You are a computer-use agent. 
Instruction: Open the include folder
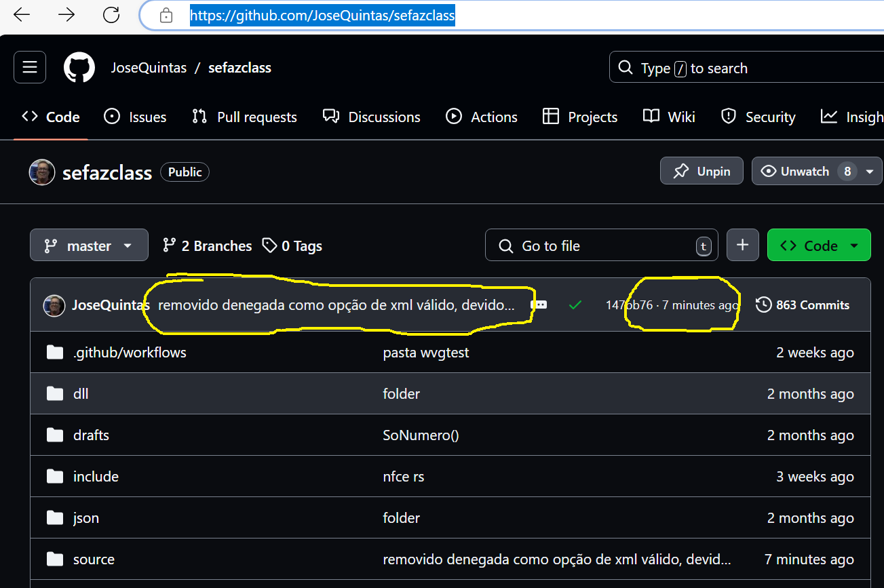[96, 477]
